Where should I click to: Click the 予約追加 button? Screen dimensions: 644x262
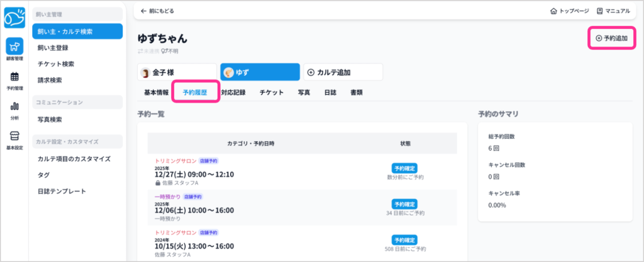click(x=611, y=38)
